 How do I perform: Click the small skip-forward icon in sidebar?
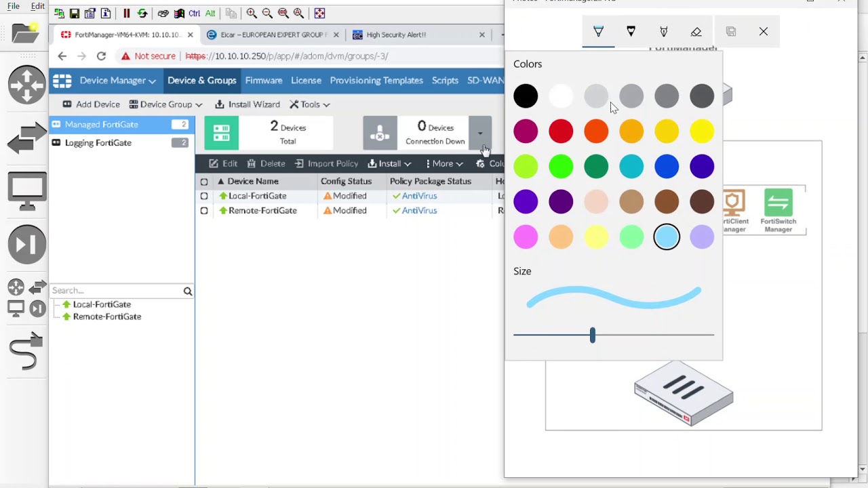[x=39, y=309]
